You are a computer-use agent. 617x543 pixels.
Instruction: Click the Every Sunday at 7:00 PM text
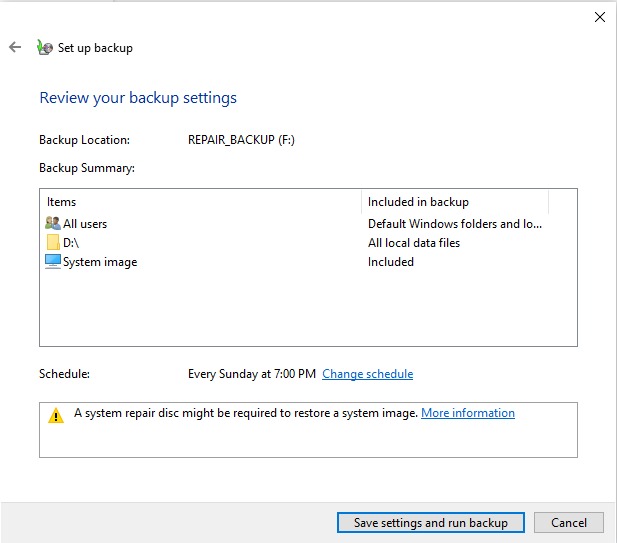(251, 374)
